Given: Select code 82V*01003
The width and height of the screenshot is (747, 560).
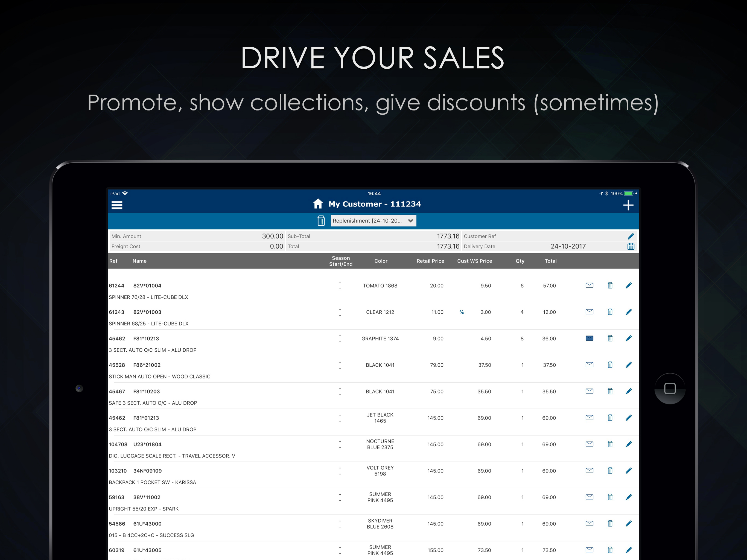Looking at the screenshot, I should 147,312.
